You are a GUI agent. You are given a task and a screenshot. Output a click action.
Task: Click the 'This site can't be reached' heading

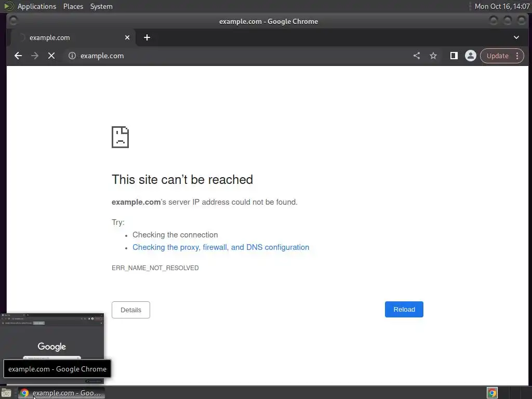pyautogui.click(x=182, y=179)
